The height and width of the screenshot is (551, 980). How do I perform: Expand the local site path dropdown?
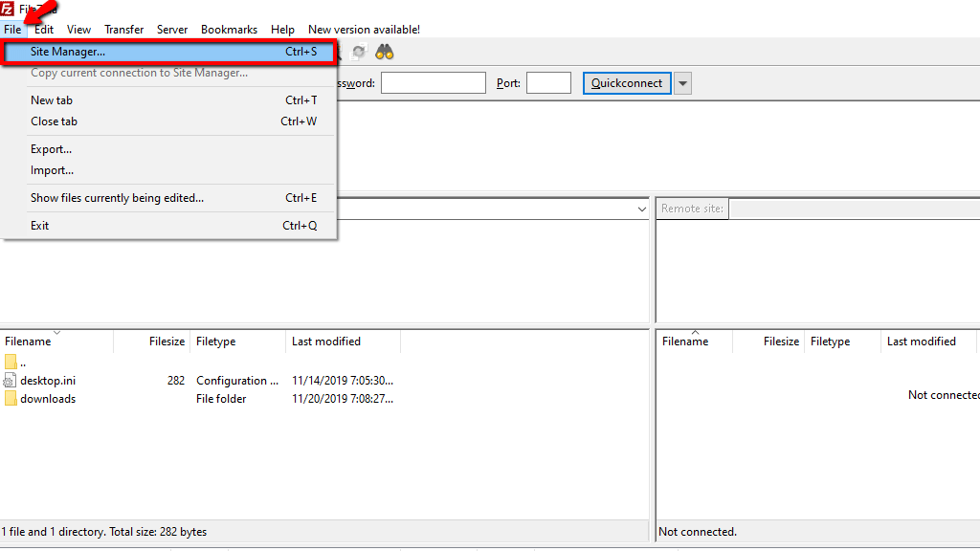point(642,209)
